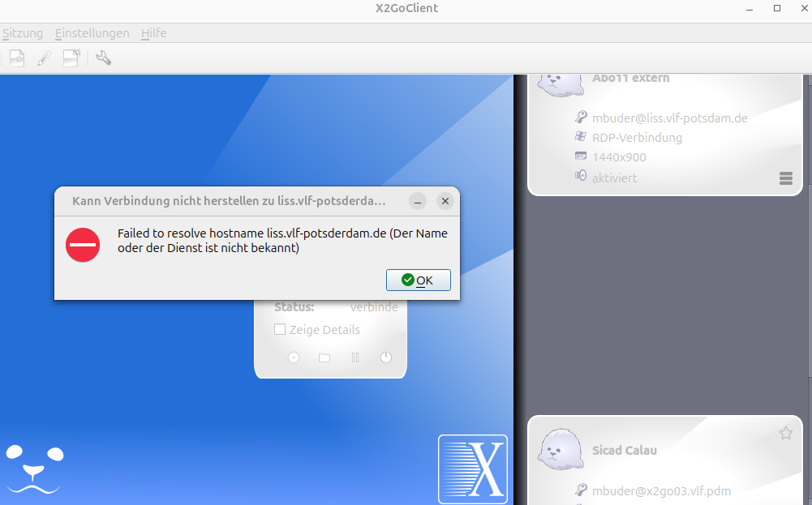Click the pause session icon in status panel
812x505 pixels.
pyautogui.click(x=354, y=357)
